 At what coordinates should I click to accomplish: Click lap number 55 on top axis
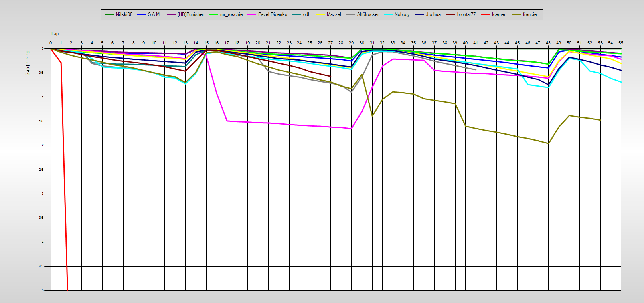click(621, 43)
